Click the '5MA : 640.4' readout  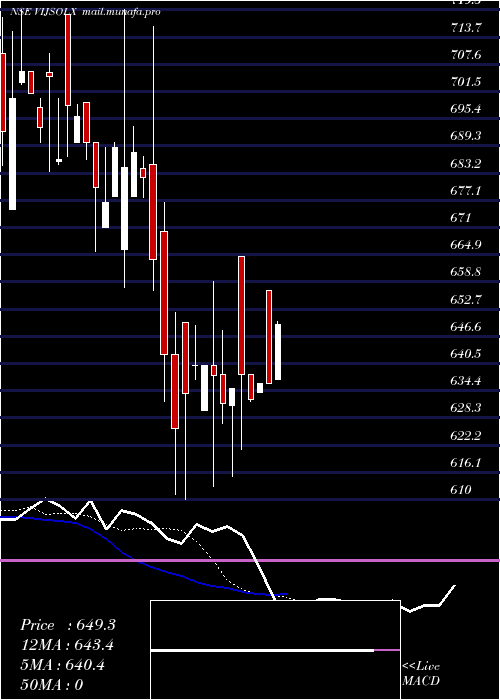(x=62, y=665)
